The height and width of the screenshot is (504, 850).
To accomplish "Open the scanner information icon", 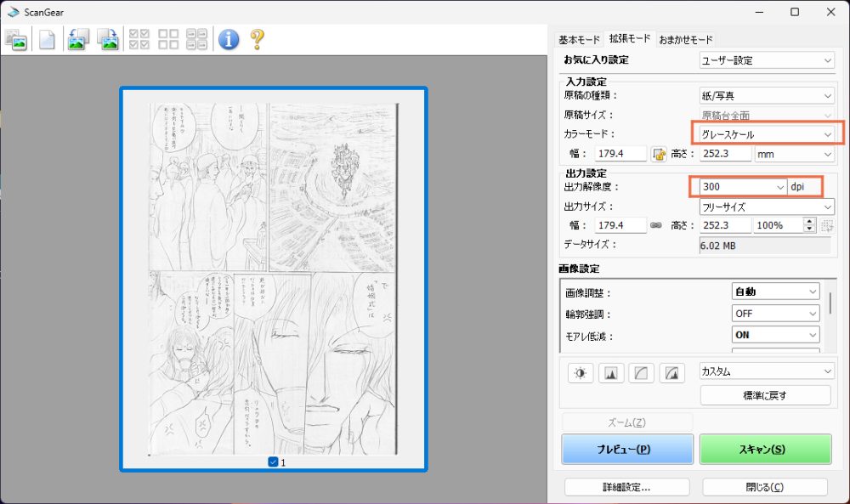I will 229,39.
